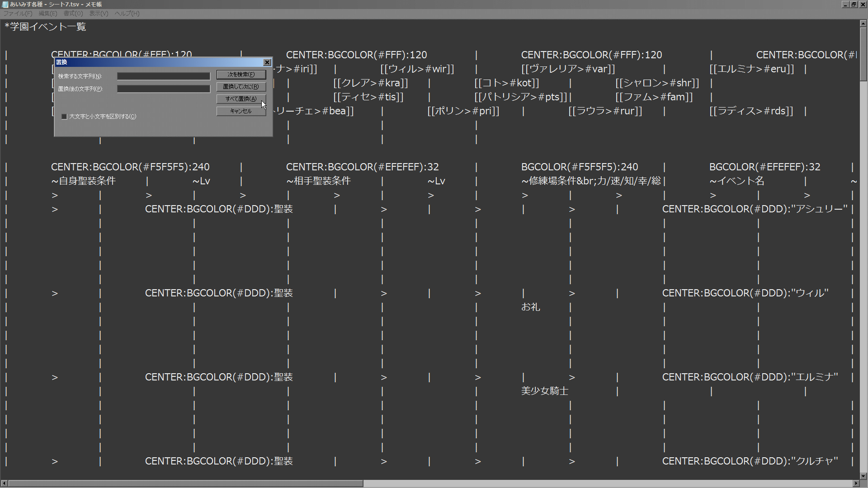868x488 pixels.
Task: Click the 検索する文字列 search input field
Action: pyautogui.click(x=163, y=75)
